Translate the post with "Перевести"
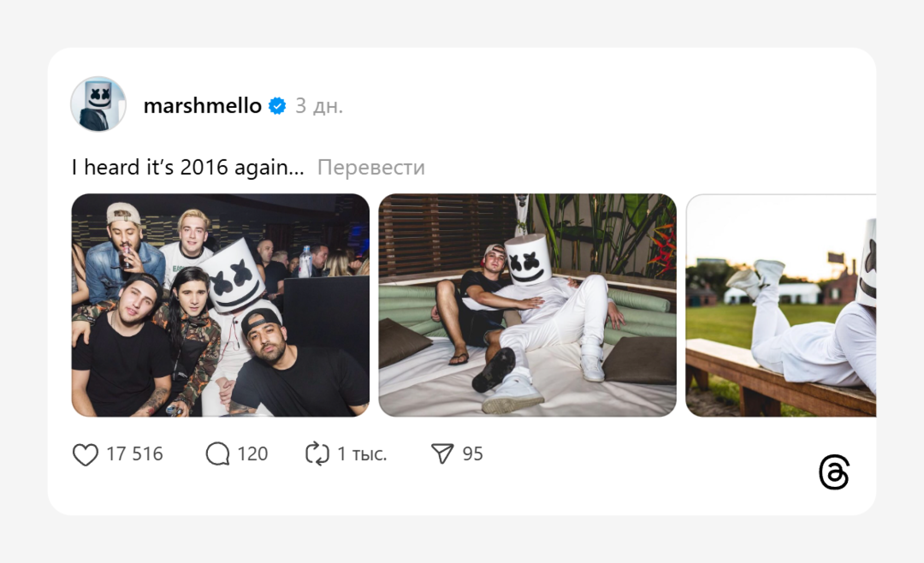The image size is (924, 563). 371,168
